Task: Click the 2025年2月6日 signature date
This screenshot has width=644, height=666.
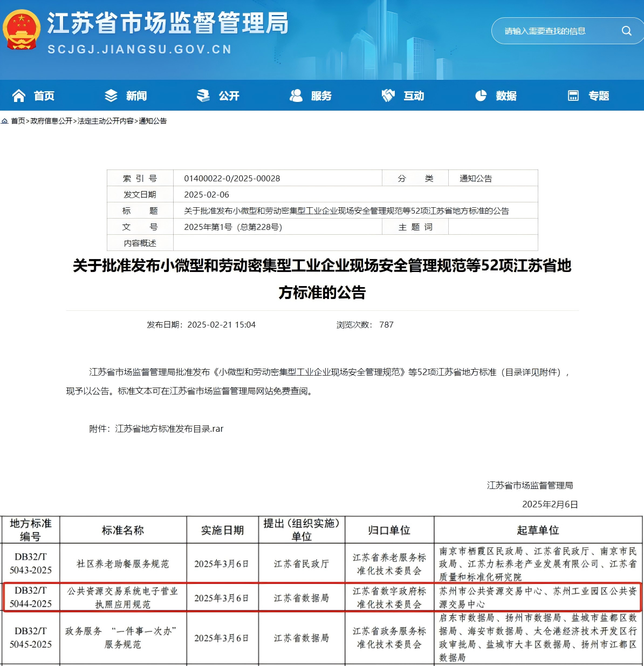Action: [550, 505]
